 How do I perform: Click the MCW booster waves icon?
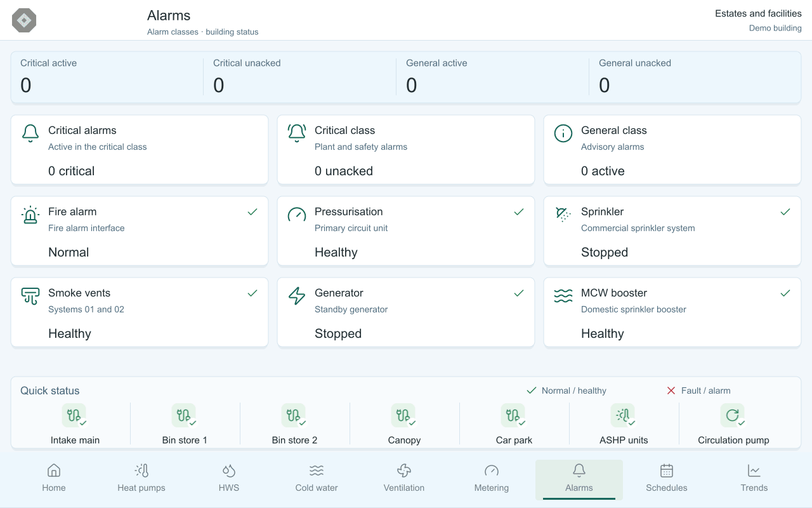[563, 295]
